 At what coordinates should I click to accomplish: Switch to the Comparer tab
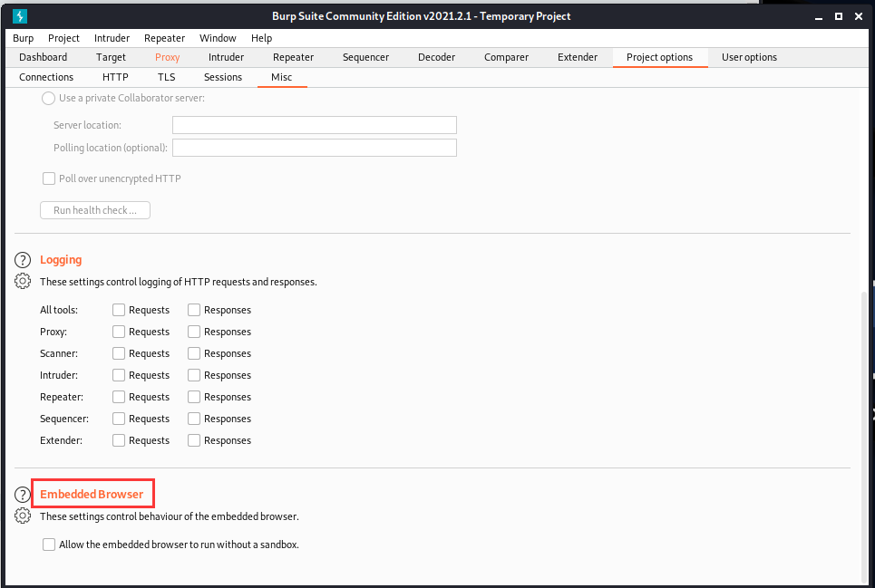point(507,57)
